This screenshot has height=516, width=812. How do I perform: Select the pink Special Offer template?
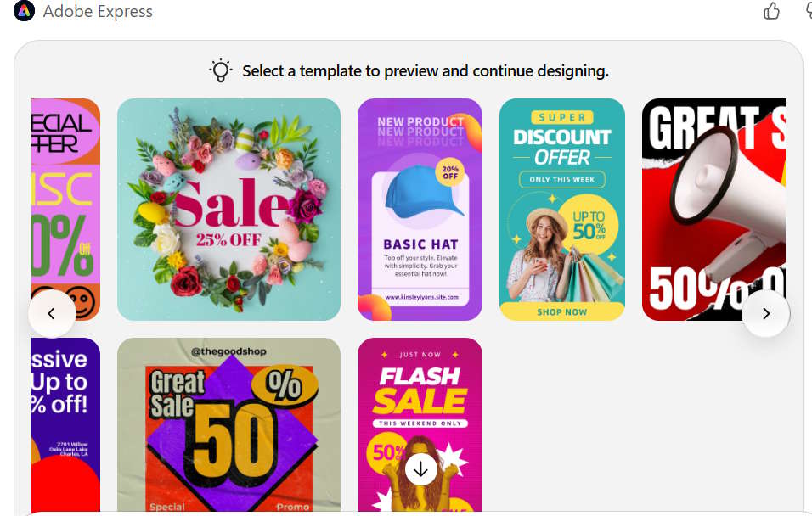(x=65, y=210)
